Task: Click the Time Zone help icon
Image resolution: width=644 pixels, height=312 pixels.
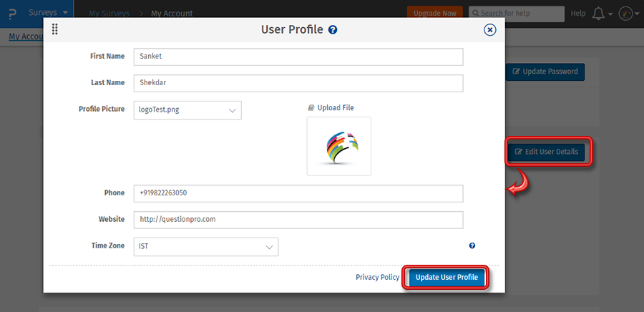Action: (x=472, y=246)
